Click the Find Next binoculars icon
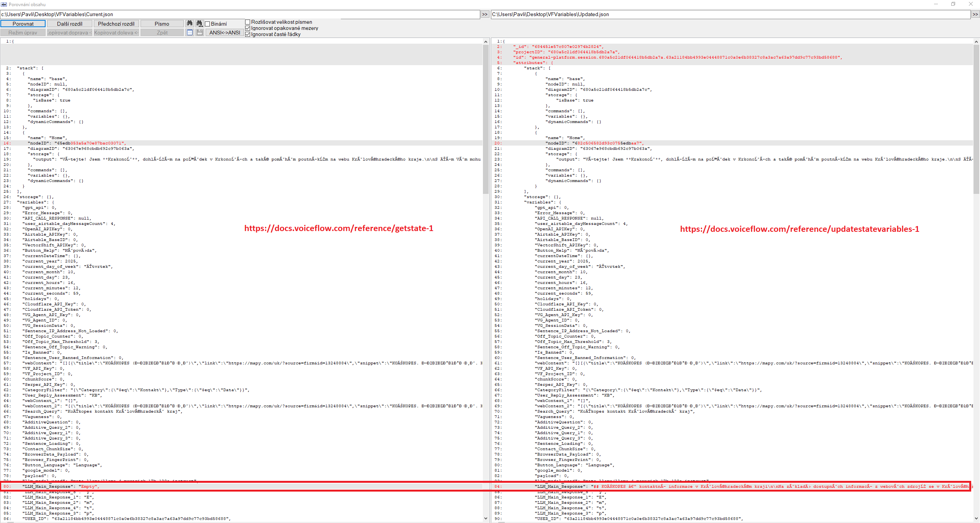Image resolution: width=980 pixels, height=523 pixels. 200,23
